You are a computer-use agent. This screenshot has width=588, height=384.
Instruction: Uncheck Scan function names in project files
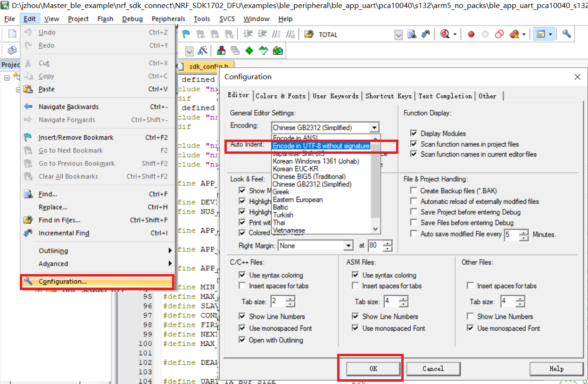point(414,144)
